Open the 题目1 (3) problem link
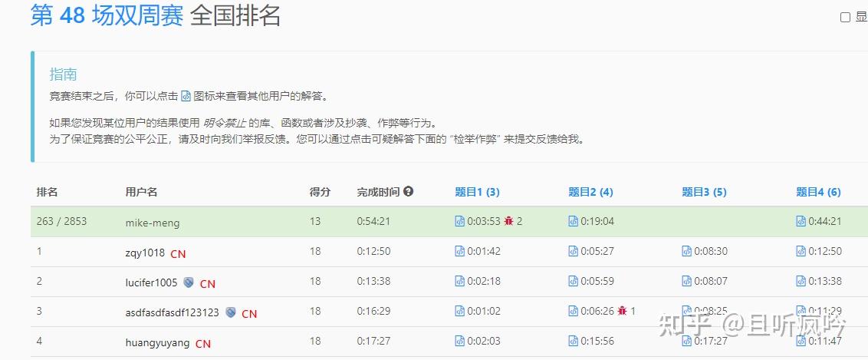The height and width of the screenshot is (360, 868). (x=477, y=192)
